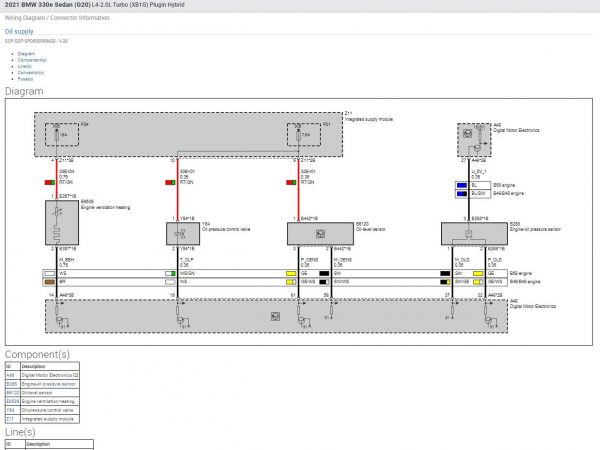
Task: Open A46 component ID link in table
Action: coord(10,375)
